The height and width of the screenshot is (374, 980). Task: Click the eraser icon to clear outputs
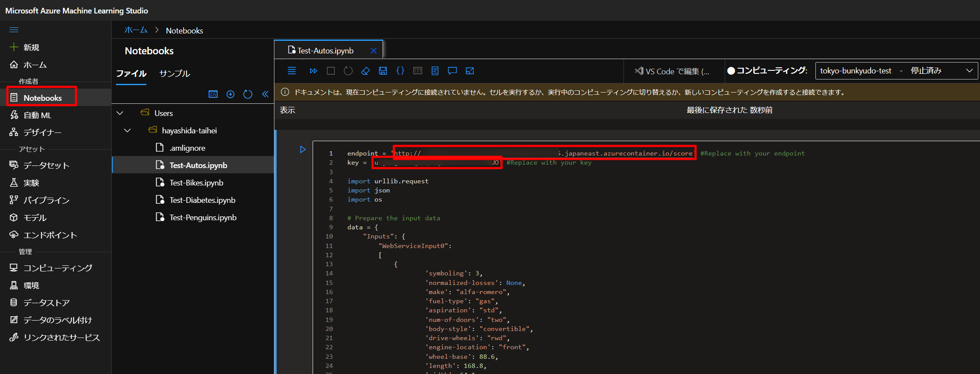pos(365,71)
